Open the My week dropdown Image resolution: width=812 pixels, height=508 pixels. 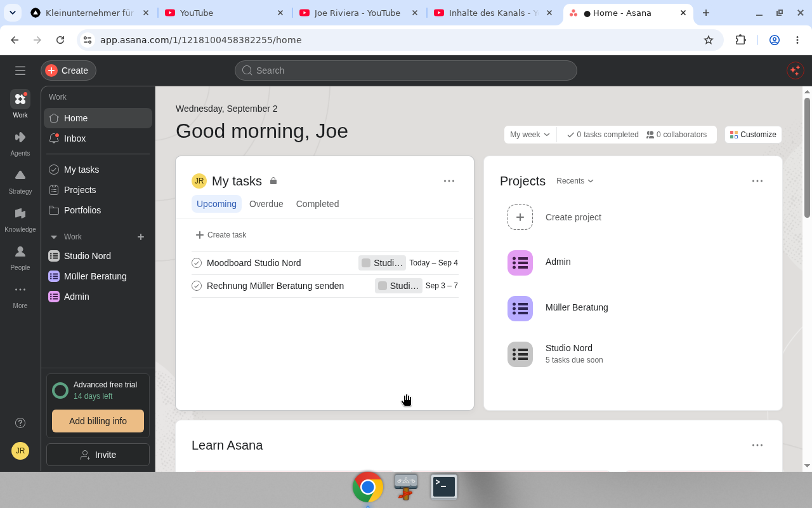(x=530, y=135)
